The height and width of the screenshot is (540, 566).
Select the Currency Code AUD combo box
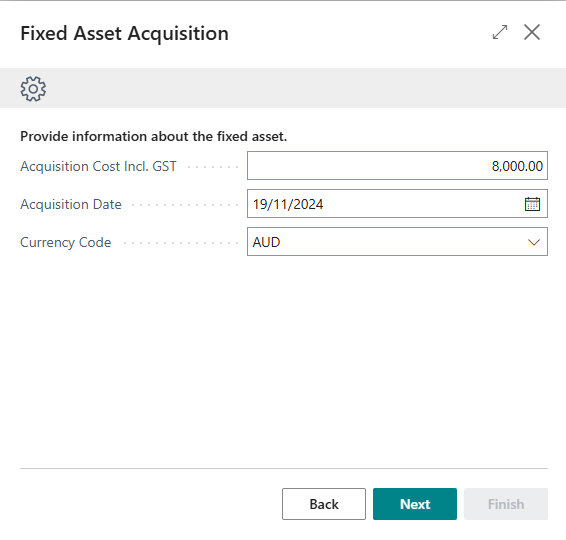(397, 242)
